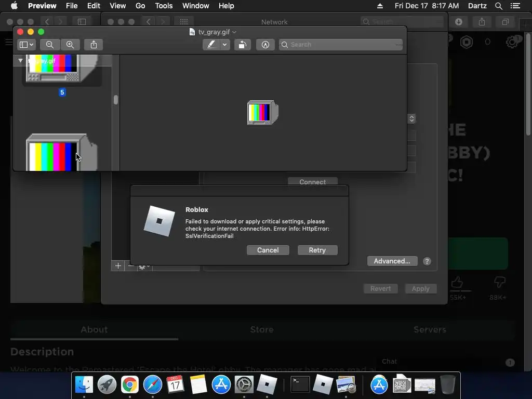Select the Highlight pen tool in Preview

[211, 45]
